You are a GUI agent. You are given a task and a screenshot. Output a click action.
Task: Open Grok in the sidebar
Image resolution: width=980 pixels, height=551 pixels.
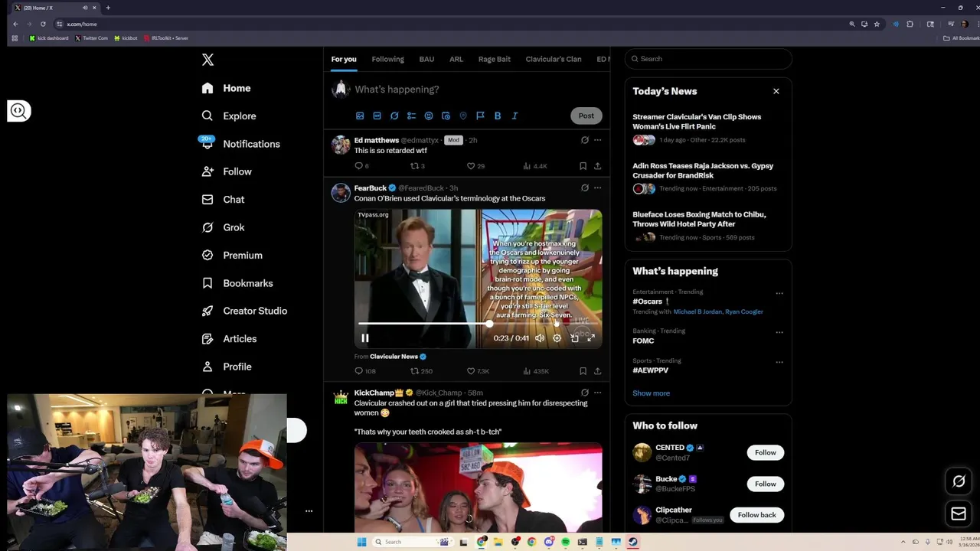tap(223, 227)
